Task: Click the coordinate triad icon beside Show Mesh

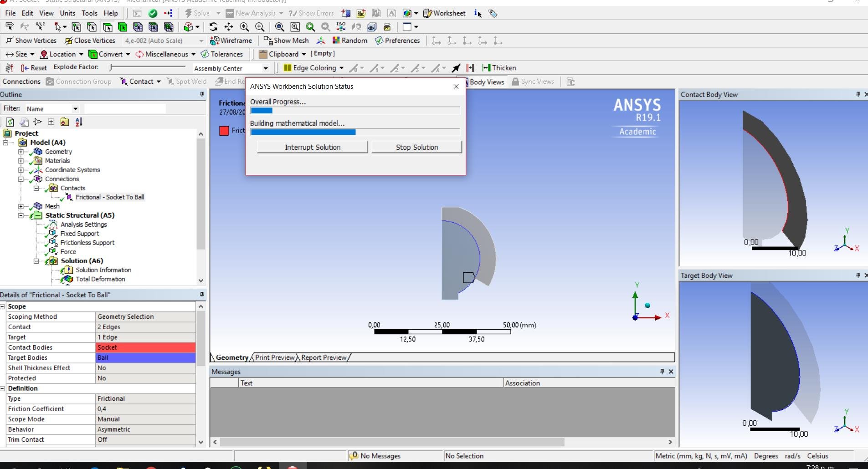Action: (x=321, y=41)
